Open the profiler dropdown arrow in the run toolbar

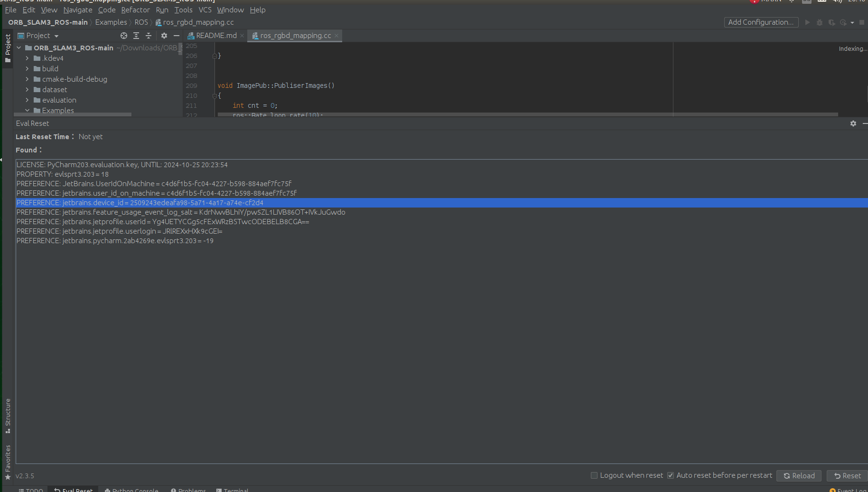click(852, 22)
